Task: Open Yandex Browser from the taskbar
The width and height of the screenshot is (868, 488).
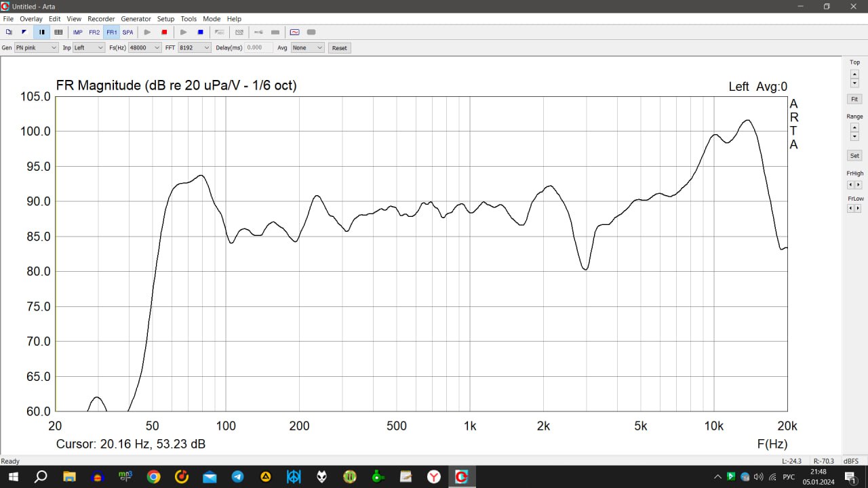Action: pyautogui.click(x=434, y=477)
